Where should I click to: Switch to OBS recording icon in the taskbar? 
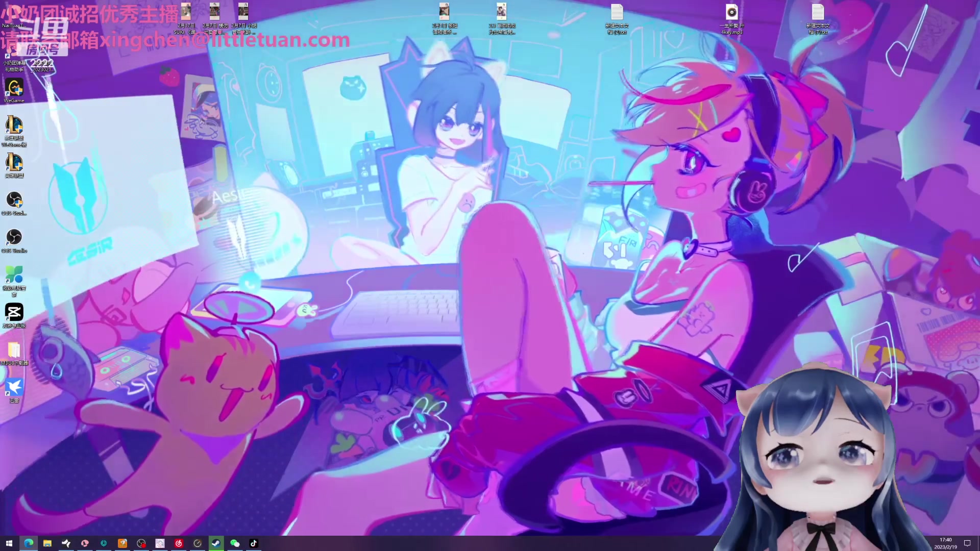click(141, 543)
